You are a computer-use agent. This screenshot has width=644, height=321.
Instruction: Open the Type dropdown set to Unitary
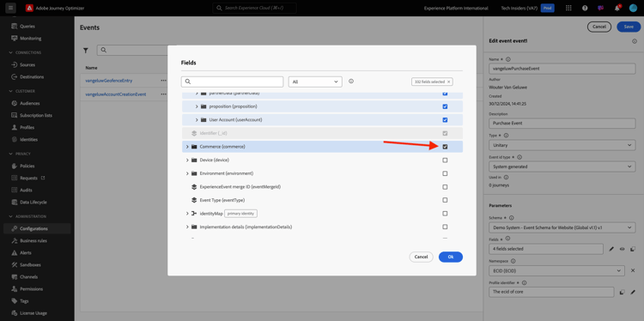562,145
